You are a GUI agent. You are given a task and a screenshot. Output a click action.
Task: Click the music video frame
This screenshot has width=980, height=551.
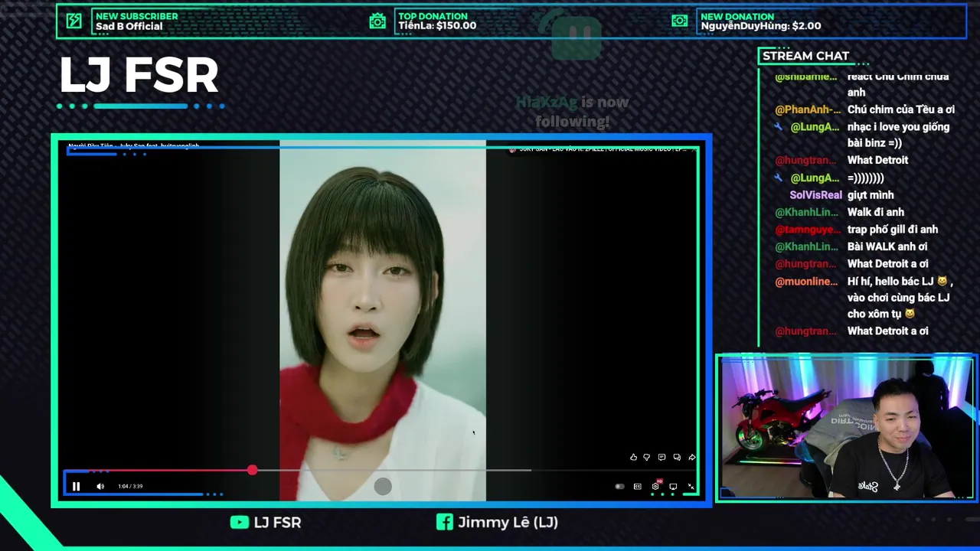coord(383,320)
